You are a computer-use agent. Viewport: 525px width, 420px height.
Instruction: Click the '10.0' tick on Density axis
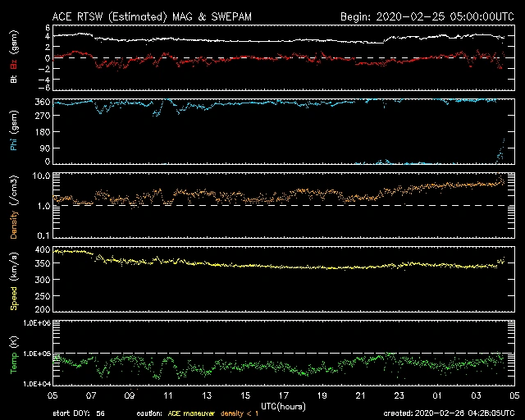click(41, 176)
